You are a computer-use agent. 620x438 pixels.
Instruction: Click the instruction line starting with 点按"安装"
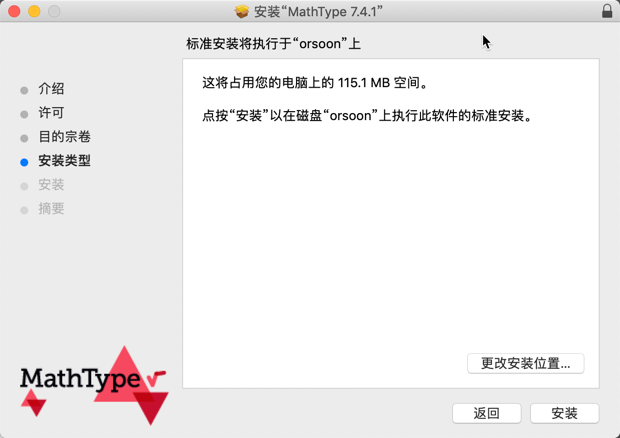(367, 116)
